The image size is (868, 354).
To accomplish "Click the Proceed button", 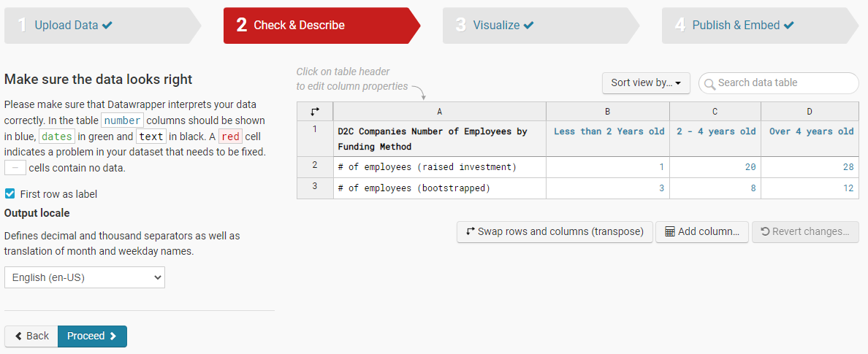I will [x=93, y=336].
